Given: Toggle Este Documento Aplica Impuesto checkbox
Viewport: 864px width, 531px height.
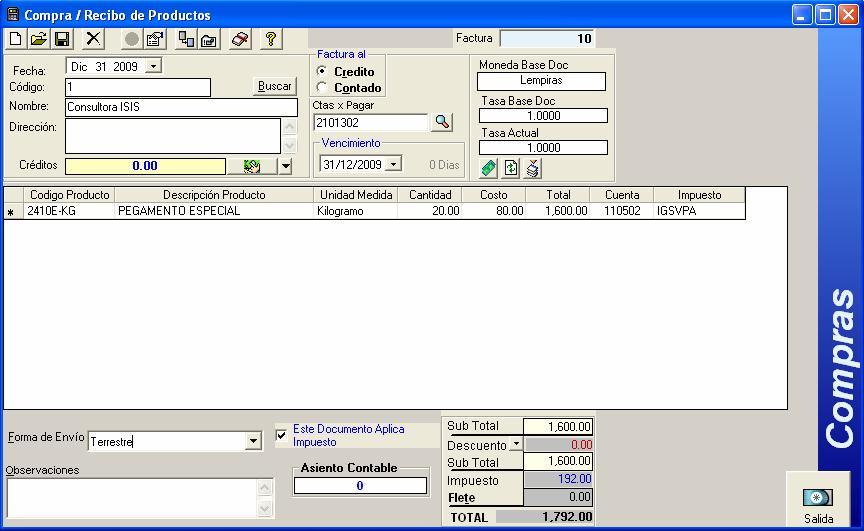Looking at the screenshot, I should [281, 435].
